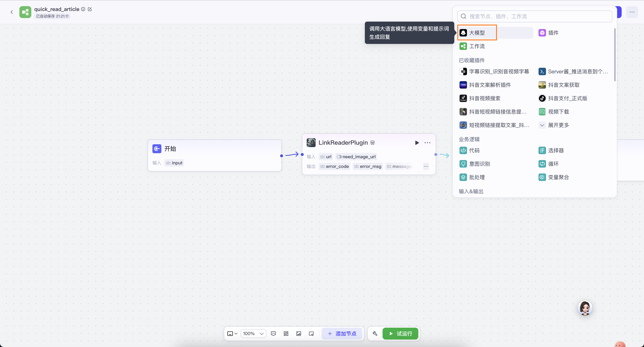Viewport: 644px width, 347px height.
Task: Click the grid auto-layout icon
Action: [x=286, y=334]
